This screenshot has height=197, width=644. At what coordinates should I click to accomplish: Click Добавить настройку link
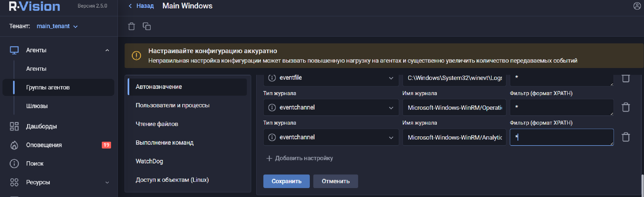coord(300,158)
